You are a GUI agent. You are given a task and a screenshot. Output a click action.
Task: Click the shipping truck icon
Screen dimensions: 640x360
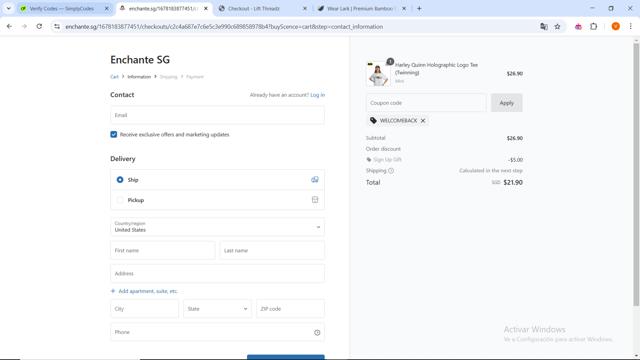click(315, 180)
